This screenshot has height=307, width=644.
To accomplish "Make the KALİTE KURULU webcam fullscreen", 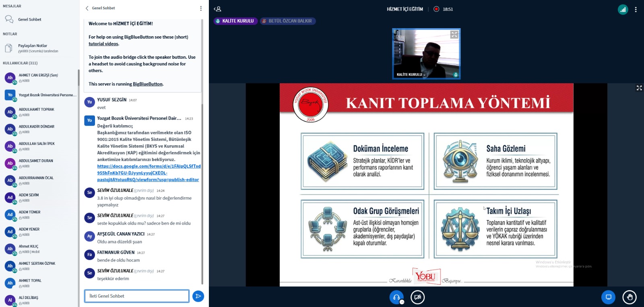I will tap(454, 35).
